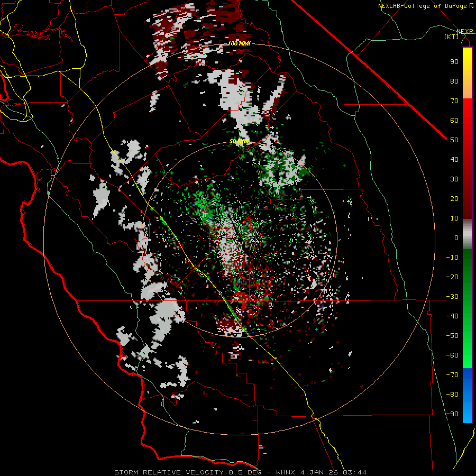Click the 80 value on the velocity scale
Screen dimensions: 476x476
tap(454, 81)
